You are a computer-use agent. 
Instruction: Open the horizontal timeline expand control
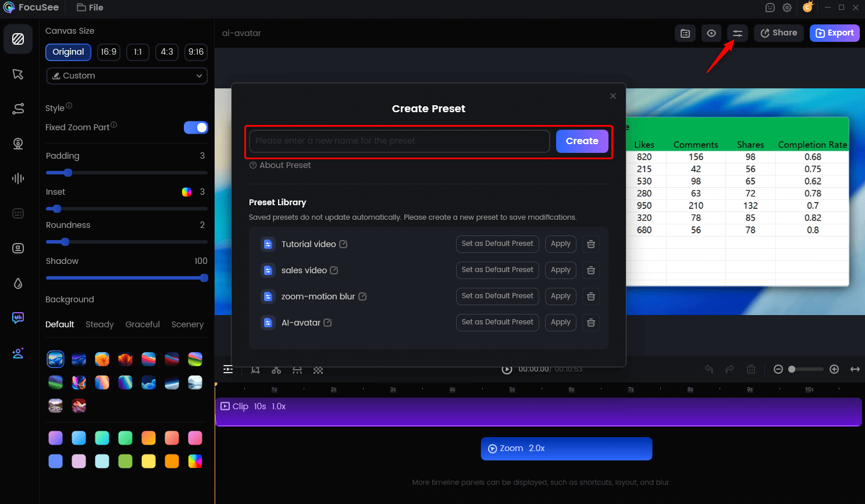[853, 370]
